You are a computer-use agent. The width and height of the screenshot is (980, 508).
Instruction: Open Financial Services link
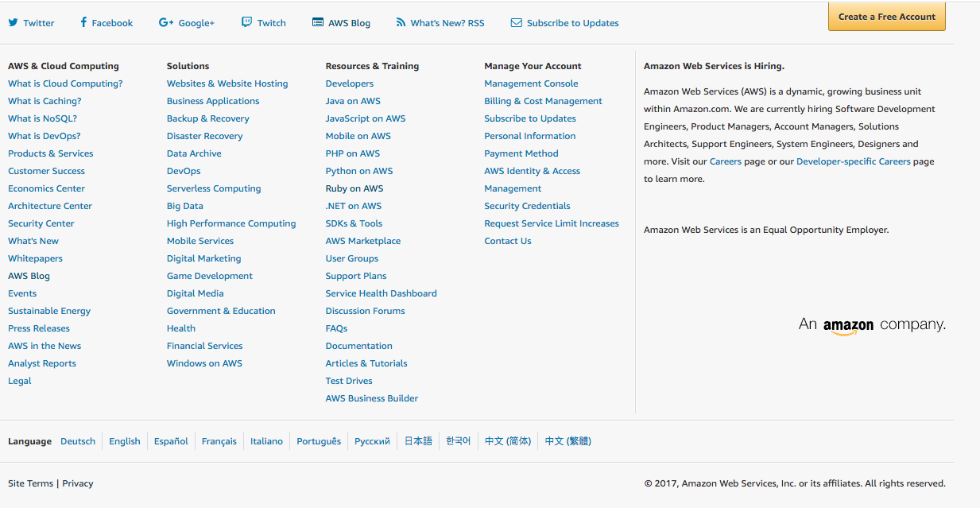click(205, 346)
